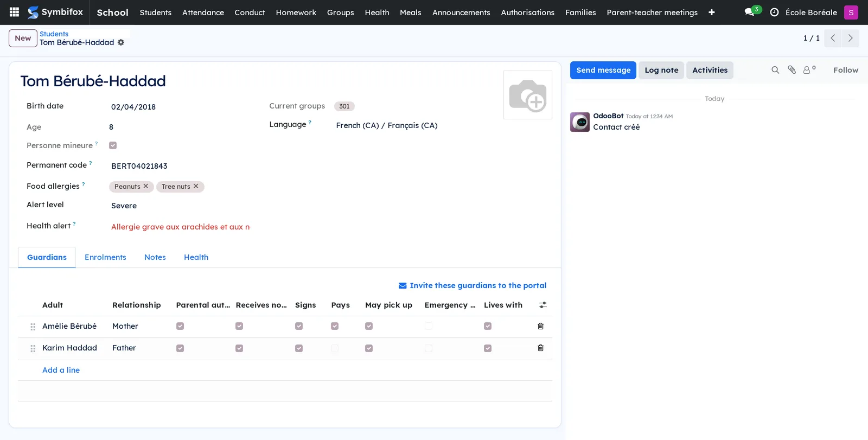Switch to the Enrolments tab
868x440 pixels.
(x=105, y=257)
